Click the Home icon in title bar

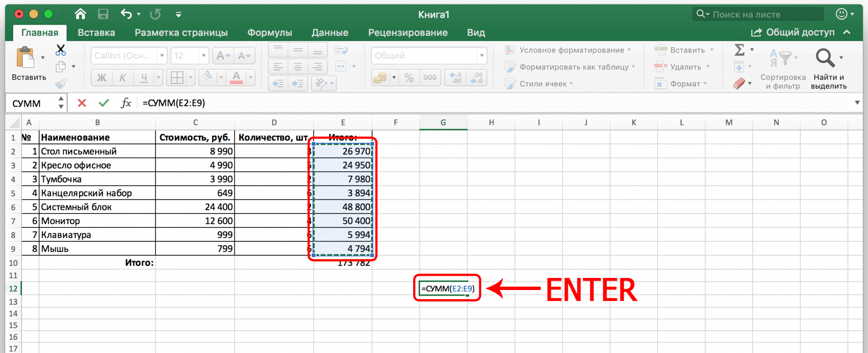tap(80, 14)
